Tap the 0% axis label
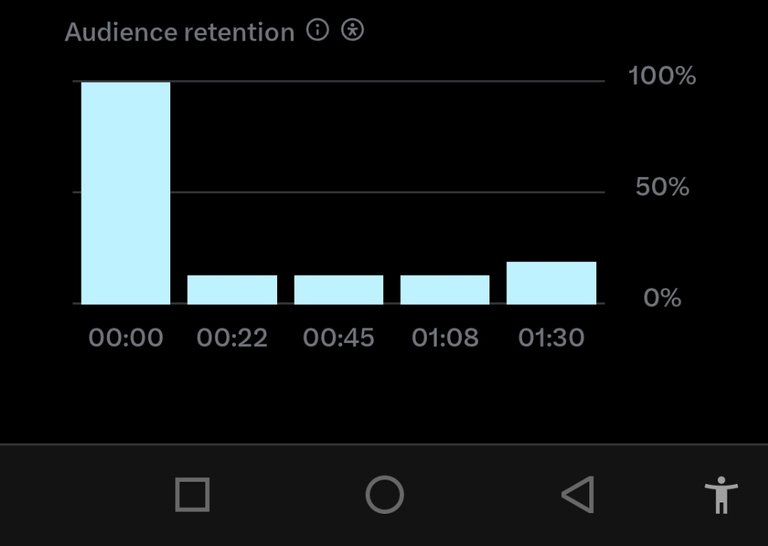This screenshot has height=546, width=768. 662,297
